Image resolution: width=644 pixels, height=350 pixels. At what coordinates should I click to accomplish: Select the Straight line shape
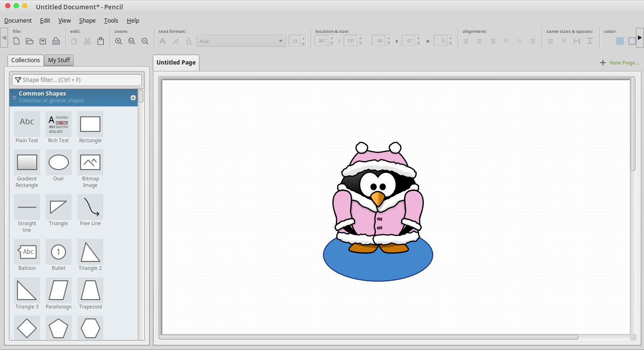tap(27, 214)
